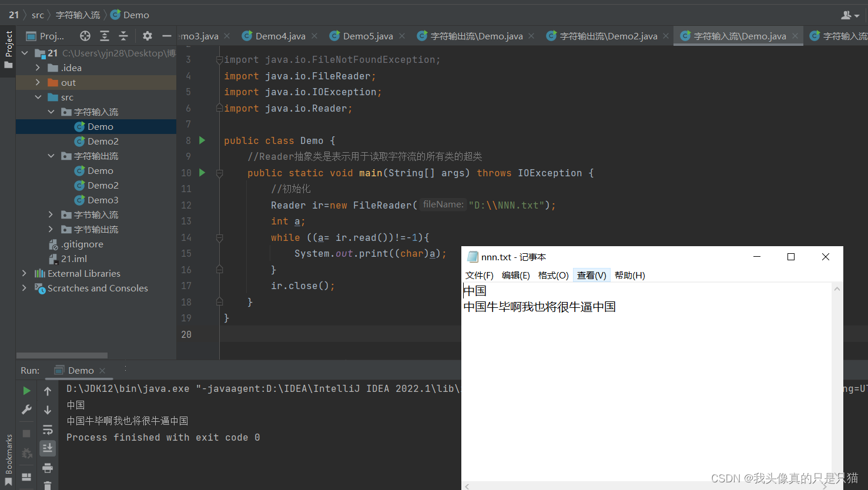Collapse the 字符输出流 package
This screenshot has width=868, height=490.
pos(51,156)
